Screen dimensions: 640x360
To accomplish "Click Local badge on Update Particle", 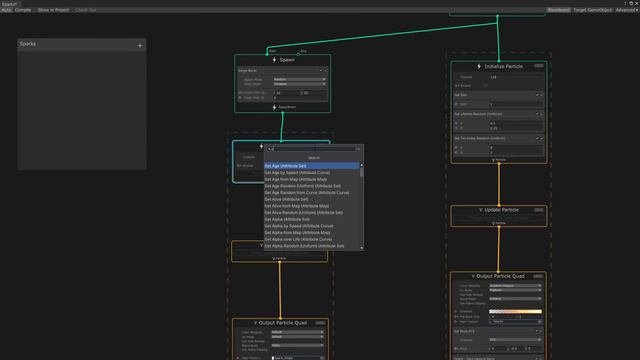I will [538, 210].
